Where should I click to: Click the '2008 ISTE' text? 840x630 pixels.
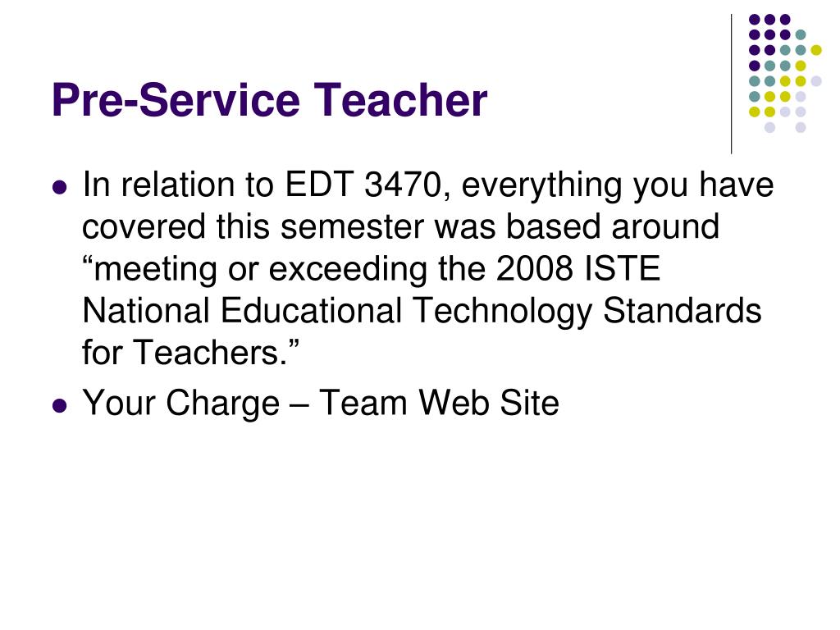point(578,268)
